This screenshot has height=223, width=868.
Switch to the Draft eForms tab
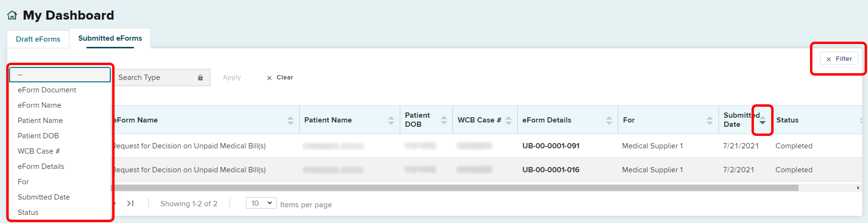[x=38, y=39]
